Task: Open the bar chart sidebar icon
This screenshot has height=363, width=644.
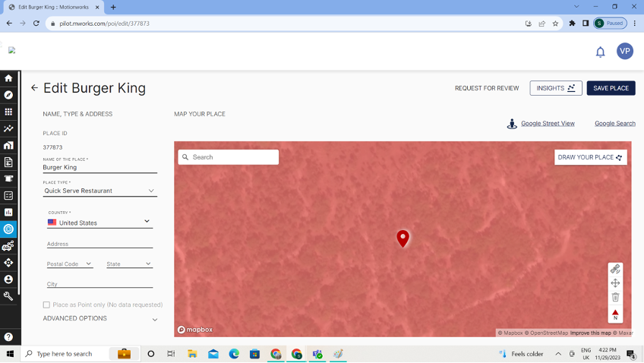Action: (8, 213)
